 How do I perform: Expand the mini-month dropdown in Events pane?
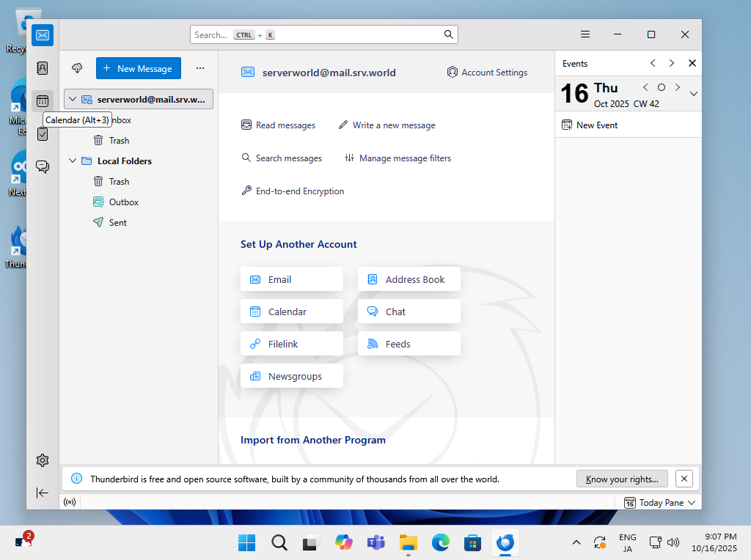point(693,94)
